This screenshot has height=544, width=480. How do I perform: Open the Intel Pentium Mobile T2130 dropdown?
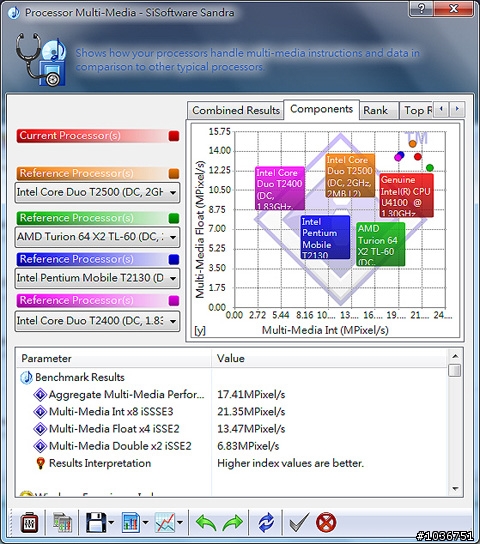[x=97, y=278]
